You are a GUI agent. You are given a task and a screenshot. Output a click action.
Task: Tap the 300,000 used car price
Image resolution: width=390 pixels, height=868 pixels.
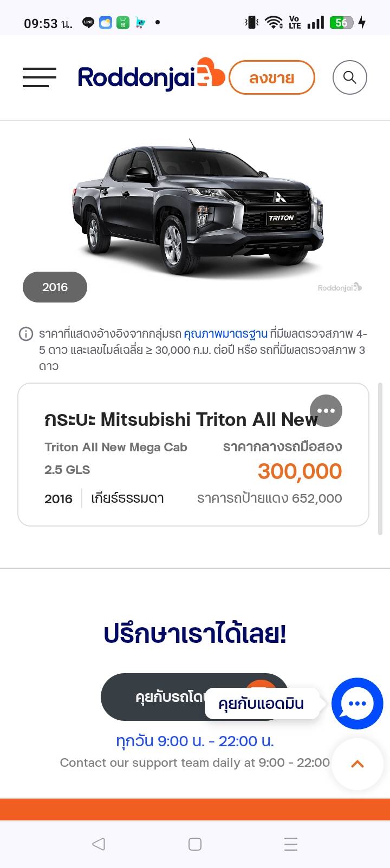[300, 471]
